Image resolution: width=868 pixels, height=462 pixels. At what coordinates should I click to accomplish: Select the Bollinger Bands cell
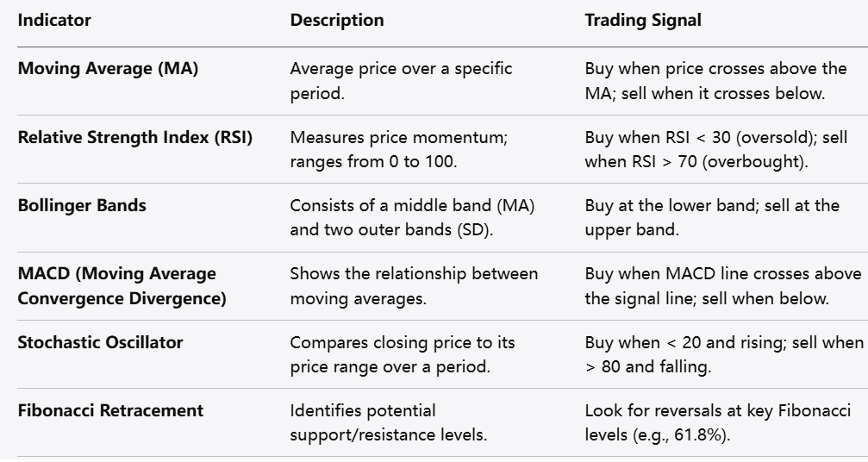point(82,205)
